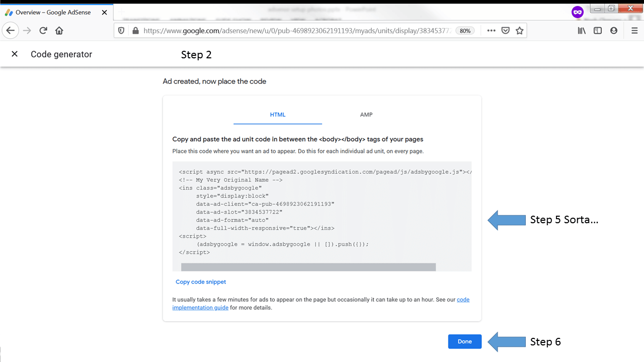Close the Overview – Google AdSense tab
The width and height of the screenshot is (644, 362).
(x=105, y=12)
